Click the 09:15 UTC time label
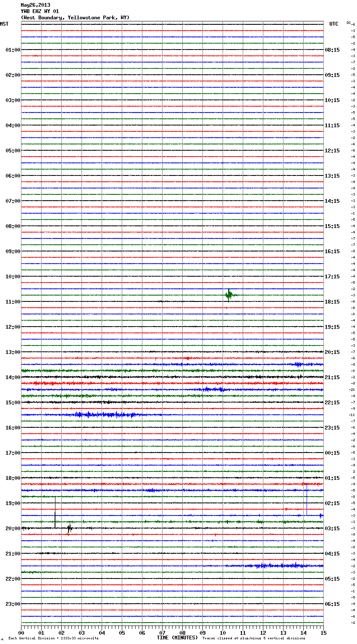The height and width of the screenshot is (644, 357). pos(332,75)
